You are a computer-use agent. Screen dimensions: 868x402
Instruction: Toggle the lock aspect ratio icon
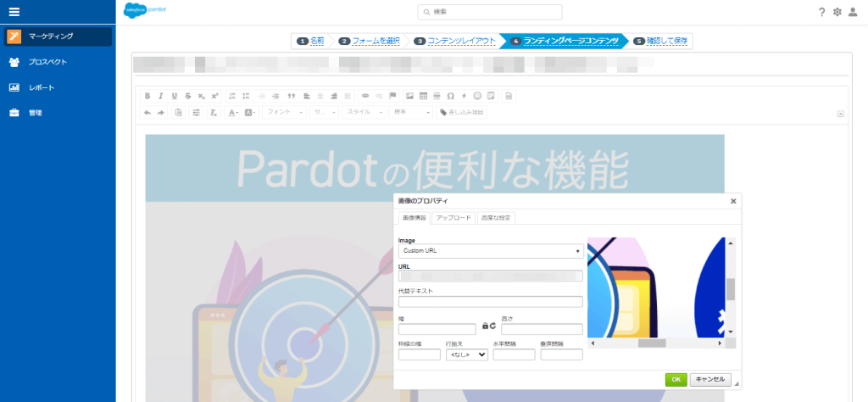tap(485, 326)
